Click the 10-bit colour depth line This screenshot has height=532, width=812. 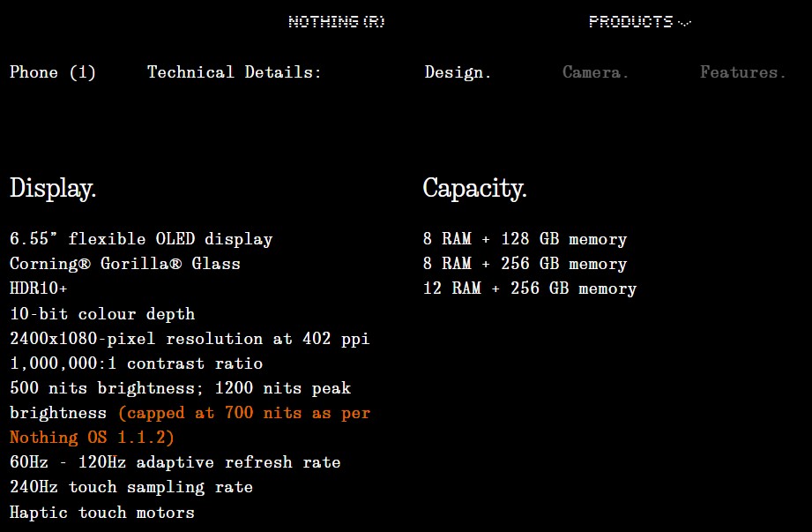[102, 314]
